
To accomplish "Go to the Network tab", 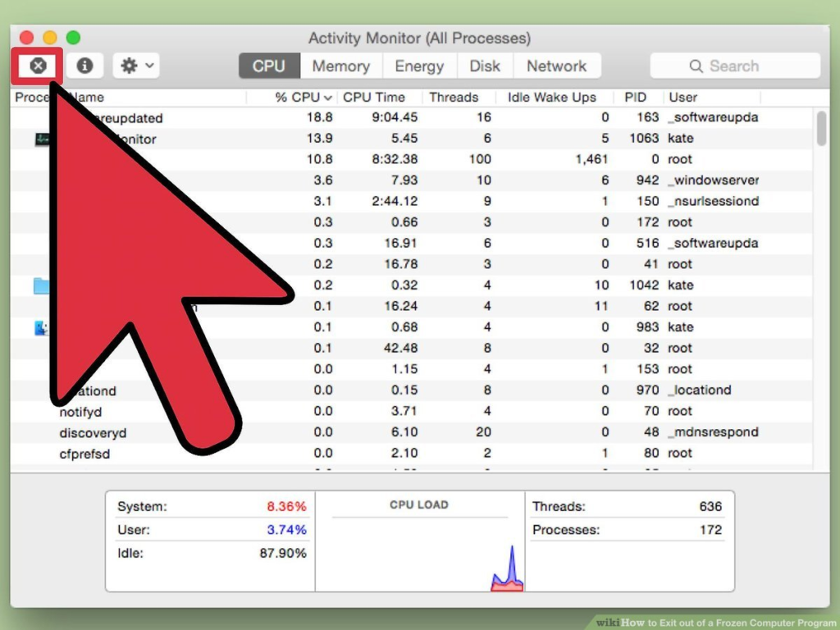I will pos(556,66).
